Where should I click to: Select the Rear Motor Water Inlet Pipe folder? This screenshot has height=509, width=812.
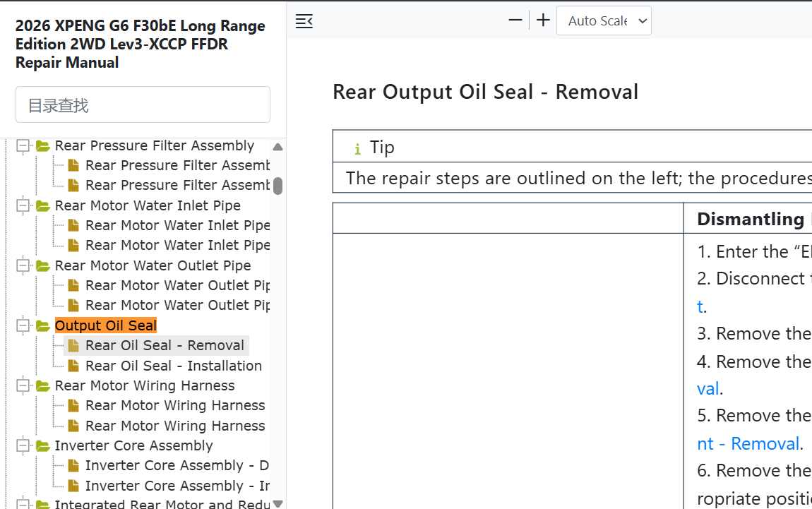coord(148,206)
